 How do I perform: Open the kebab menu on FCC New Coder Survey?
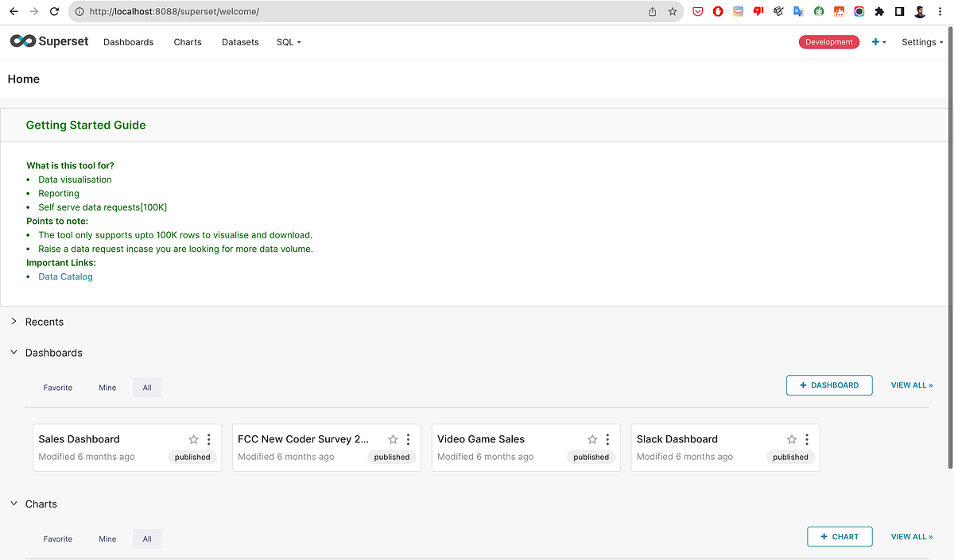pyautogui.click(x=408, y=439)
